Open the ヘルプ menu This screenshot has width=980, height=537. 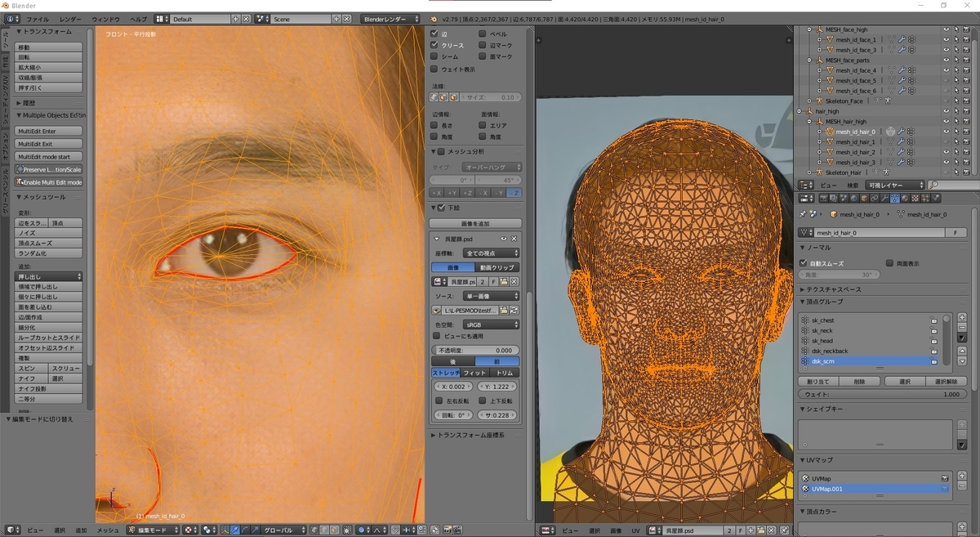139,18
